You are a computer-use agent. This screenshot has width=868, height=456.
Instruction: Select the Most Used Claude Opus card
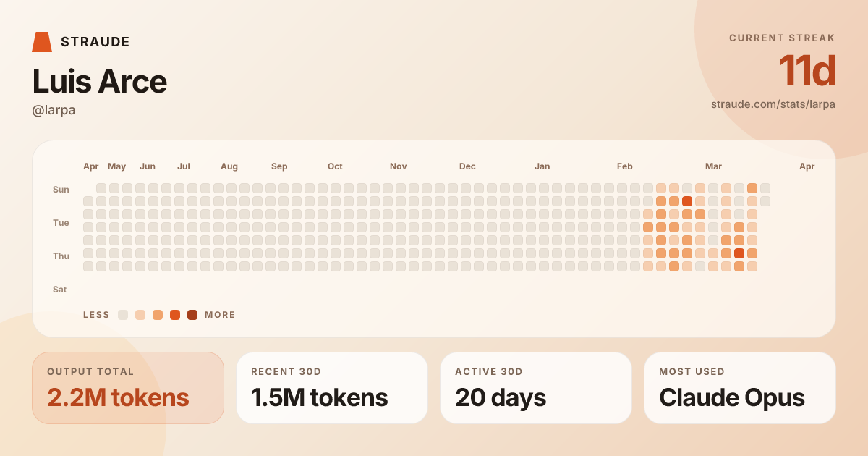click(x=740, y=388)
